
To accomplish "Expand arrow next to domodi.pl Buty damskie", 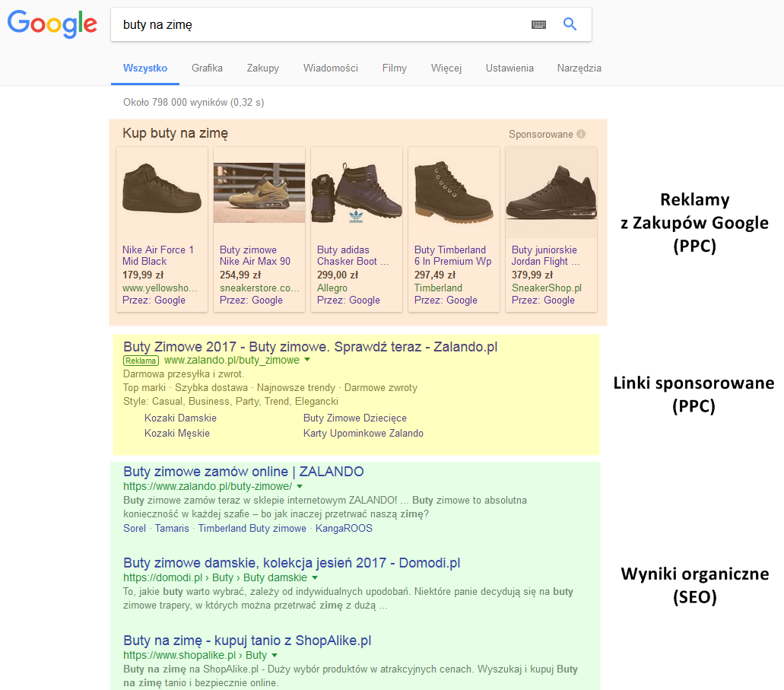I will pos(315,577).
